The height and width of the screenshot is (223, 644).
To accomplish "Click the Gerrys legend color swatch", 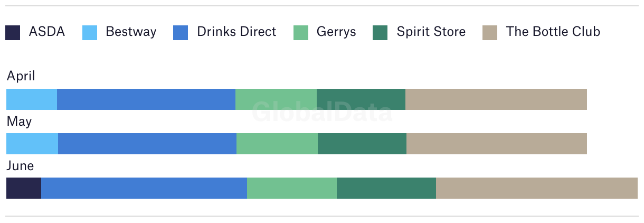I will pyautogui.click(x=301, y=33).
